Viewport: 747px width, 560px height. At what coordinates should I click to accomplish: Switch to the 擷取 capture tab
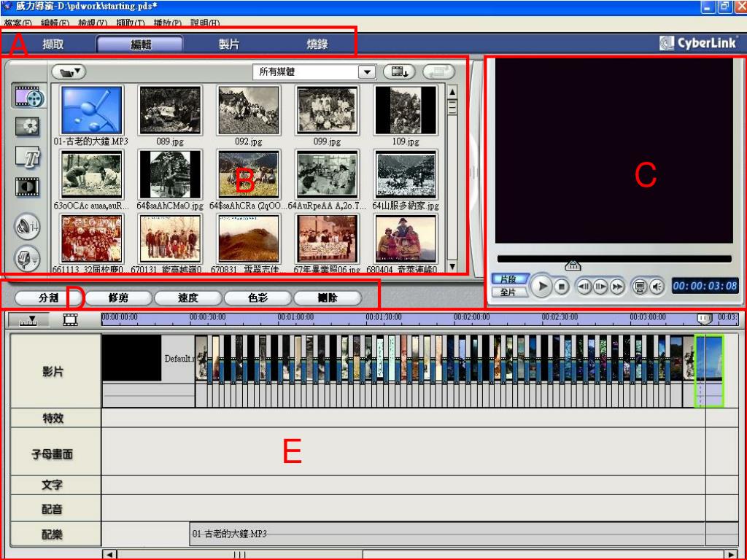53,44
